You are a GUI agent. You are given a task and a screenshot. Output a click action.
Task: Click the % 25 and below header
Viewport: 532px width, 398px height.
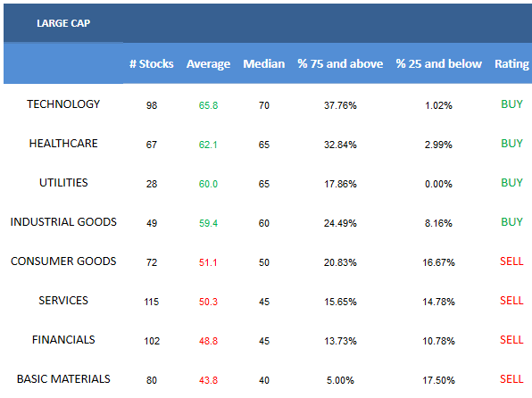438,63
